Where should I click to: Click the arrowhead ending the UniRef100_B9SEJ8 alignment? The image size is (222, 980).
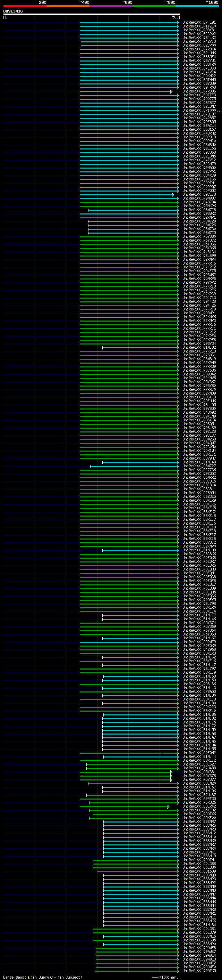click(173, 195)
